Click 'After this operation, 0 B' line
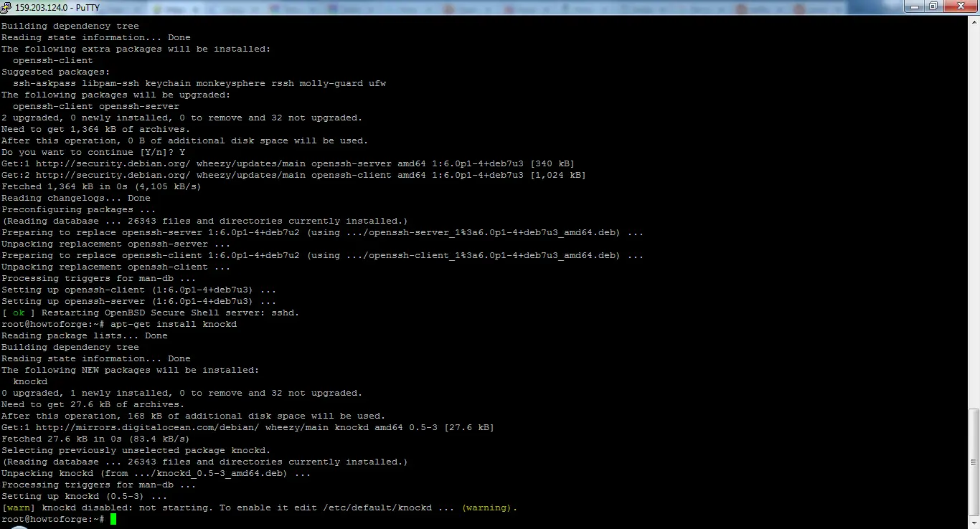This screenshot has height=529, width=980. coord(185,140)
